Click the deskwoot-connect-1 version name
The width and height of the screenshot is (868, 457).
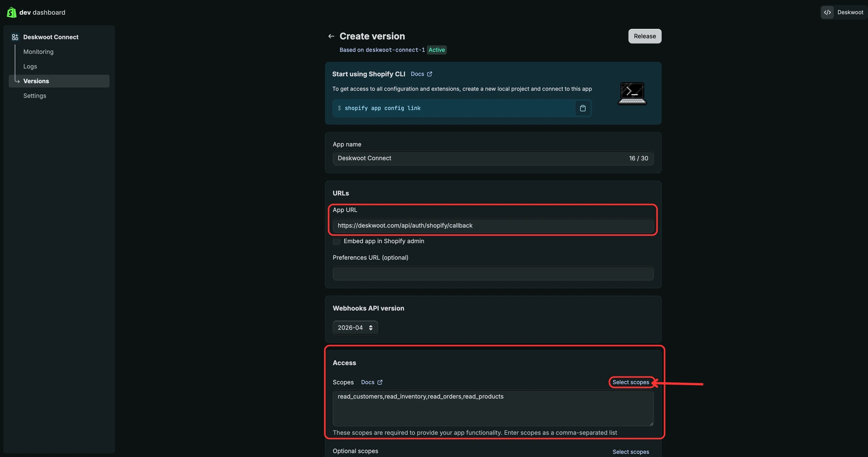click(395, 50)
